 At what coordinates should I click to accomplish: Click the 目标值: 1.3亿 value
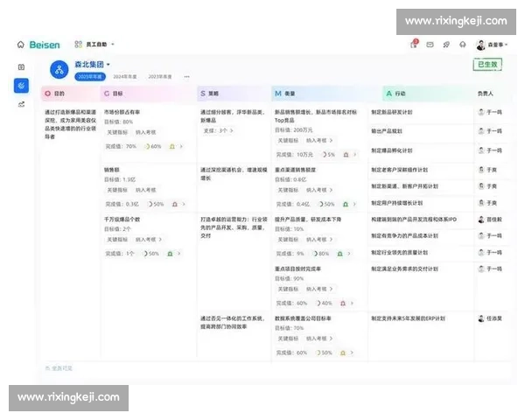click(x=120, y=179)
